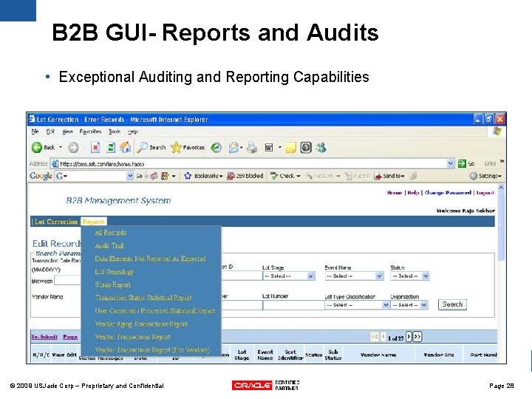The height and width of the screenshot is (399, 532).
Task: Choose Audit Trail report
Action: 109,245
